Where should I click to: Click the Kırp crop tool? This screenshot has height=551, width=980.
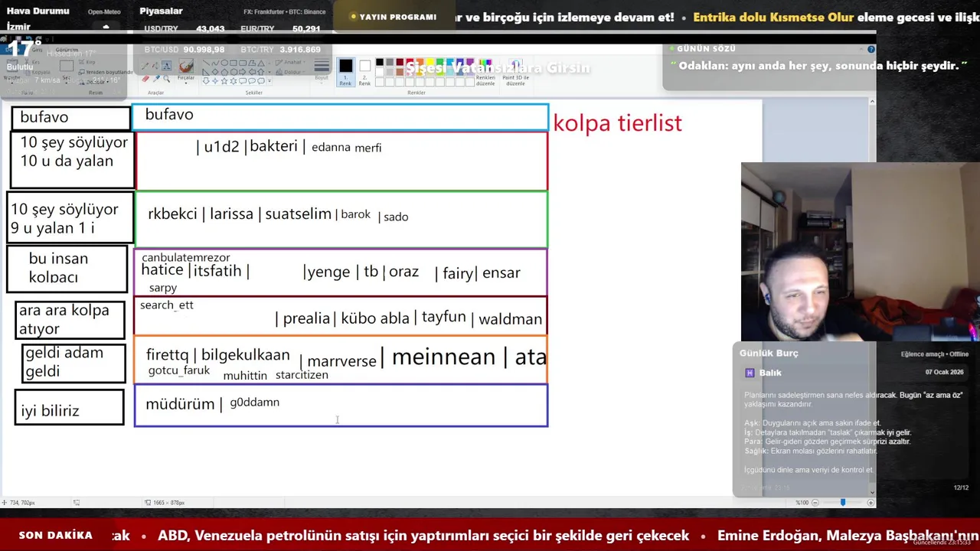[x=87, y=62]
